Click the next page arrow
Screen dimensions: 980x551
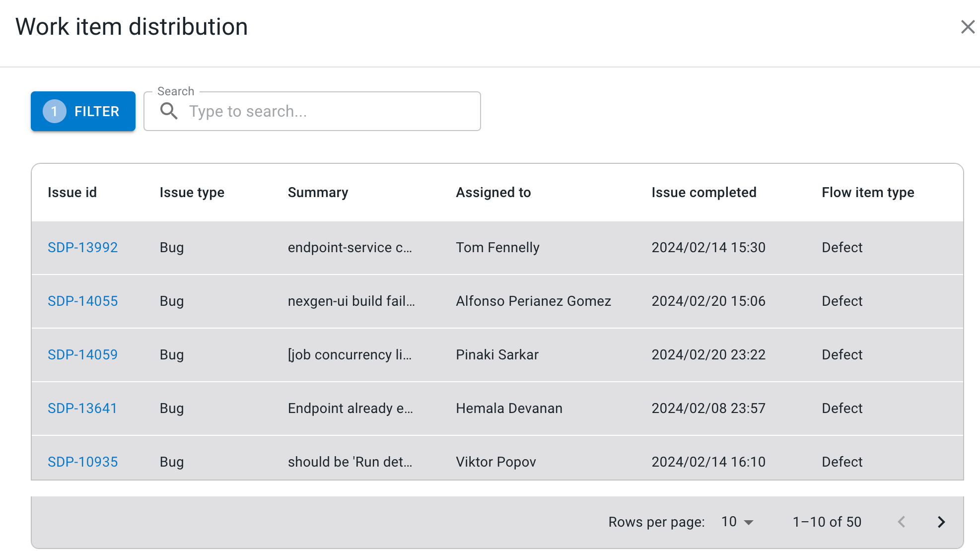[x=941, y=522]
